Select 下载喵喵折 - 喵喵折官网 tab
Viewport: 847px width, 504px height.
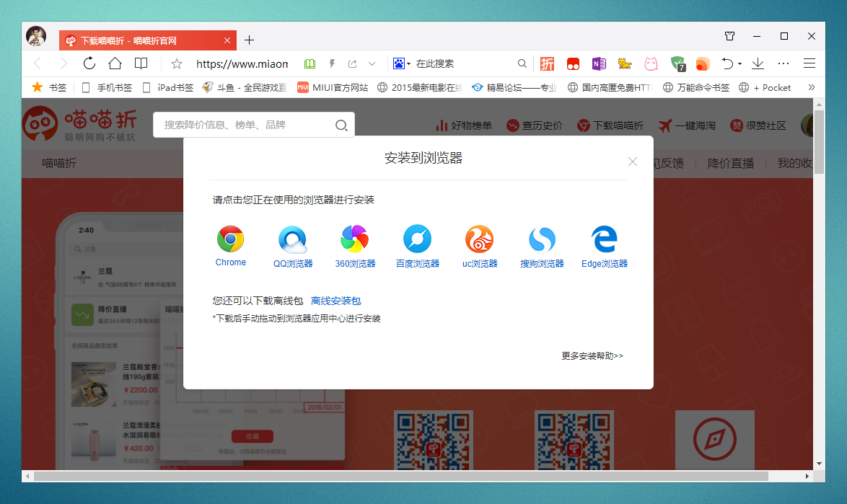(x=147, y=40)
